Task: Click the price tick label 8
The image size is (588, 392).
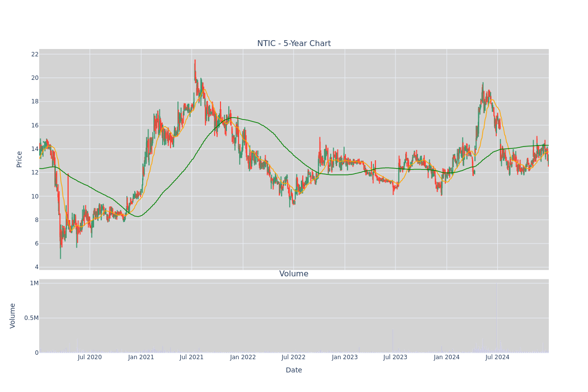Action: coord(37,220)
